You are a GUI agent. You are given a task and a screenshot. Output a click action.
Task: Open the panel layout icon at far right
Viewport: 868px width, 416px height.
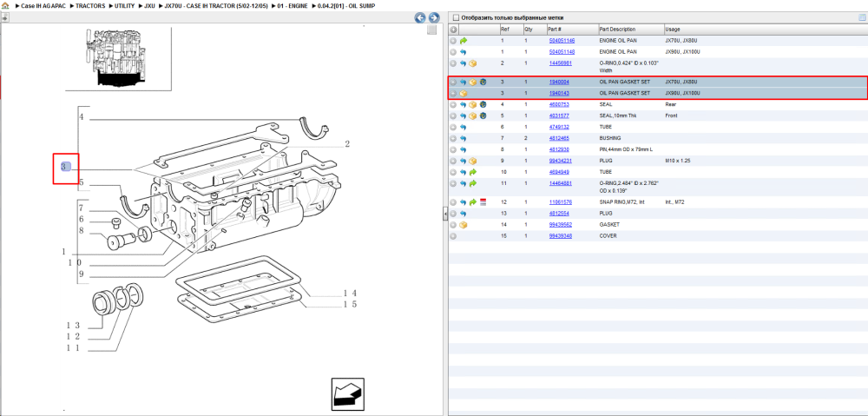pyautogui.click(x=862, y=17)
